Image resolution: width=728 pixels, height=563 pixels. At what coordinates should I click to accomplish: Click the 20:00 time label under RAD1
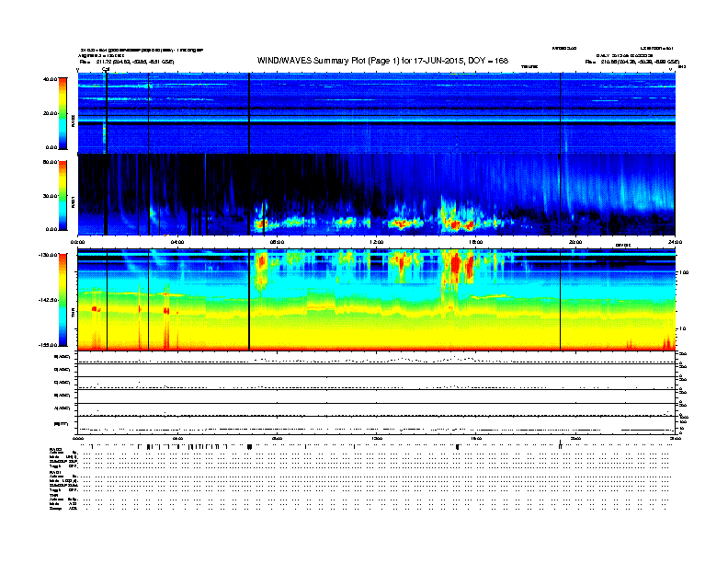coord(575,242)
